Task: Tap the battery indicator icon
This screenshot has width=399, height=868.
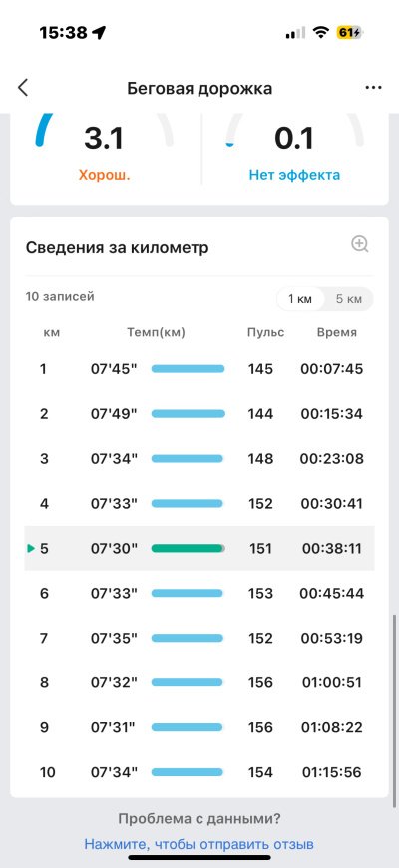Action: click(x=350, y=33)
